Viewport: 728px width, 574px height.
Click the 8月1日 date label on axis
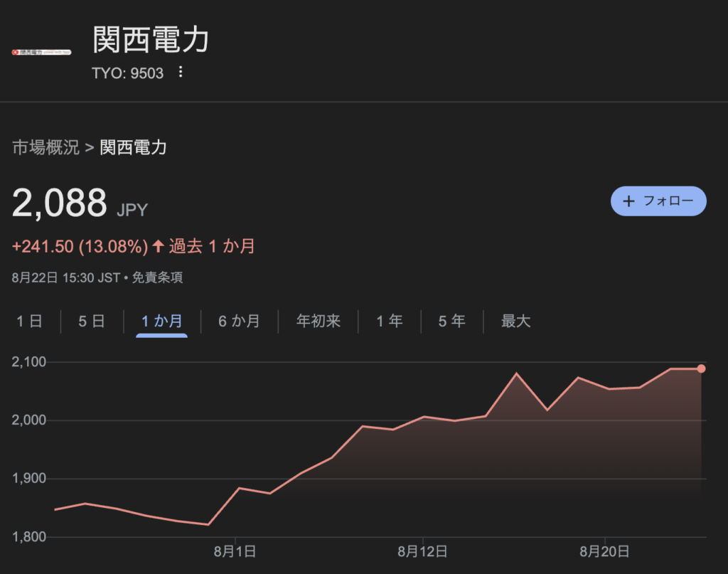click(x=235, y=552)
